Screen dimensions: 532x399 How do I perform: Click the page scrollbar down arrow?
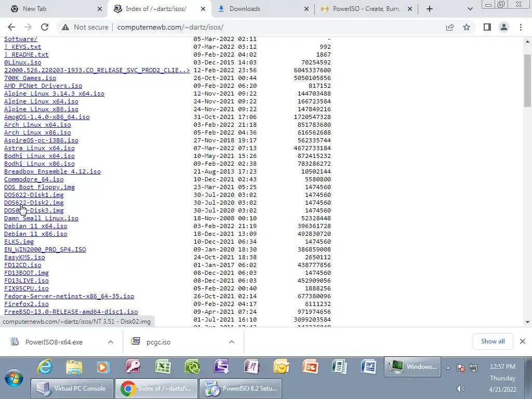pos(528,322)
